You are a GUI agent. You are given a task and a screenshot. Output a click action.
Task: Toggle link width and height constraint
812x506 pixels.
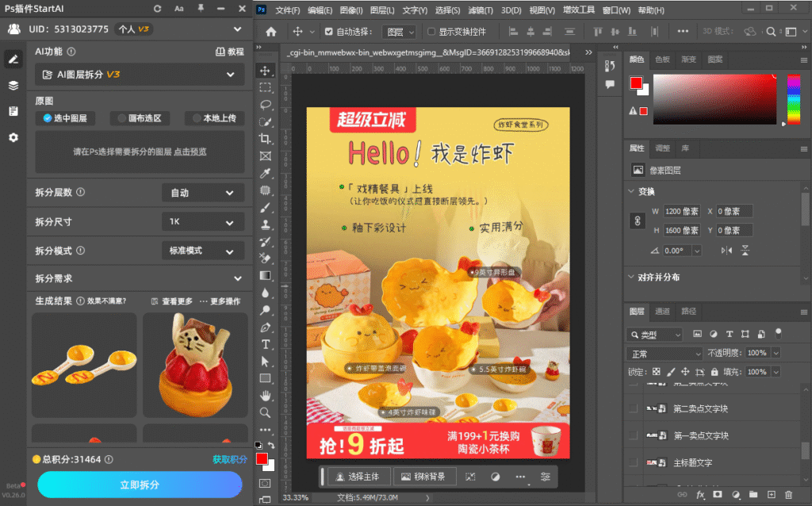[638, 220]
